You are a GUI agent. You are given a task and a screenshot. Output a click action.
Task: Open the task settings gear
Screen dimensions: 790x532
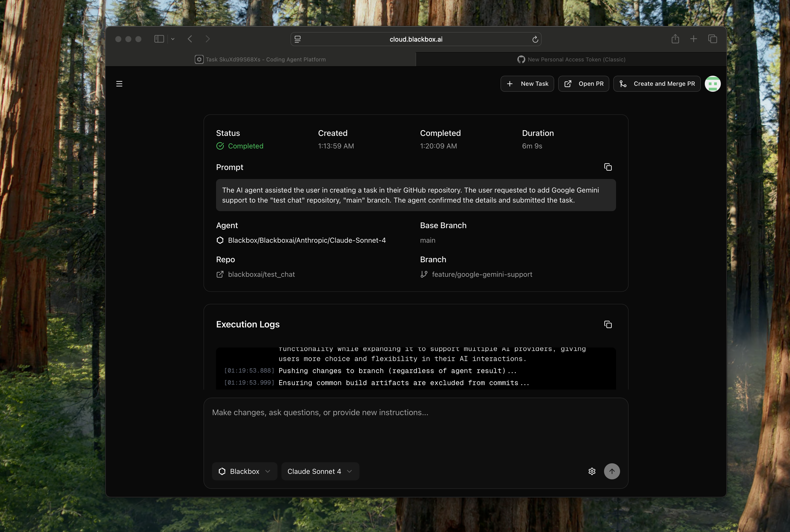pos(591,471)
